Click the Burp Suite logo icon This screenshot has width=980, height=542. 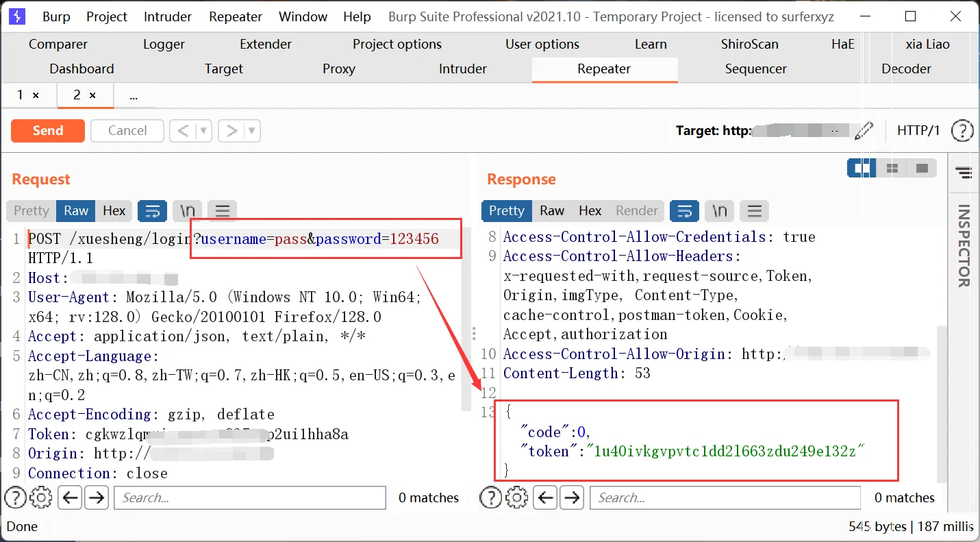click(16, 15)
